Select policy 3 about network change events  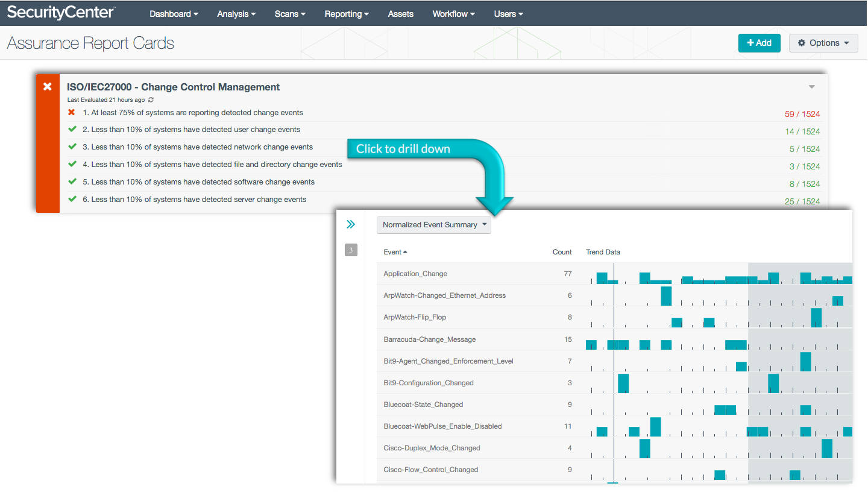198,147
